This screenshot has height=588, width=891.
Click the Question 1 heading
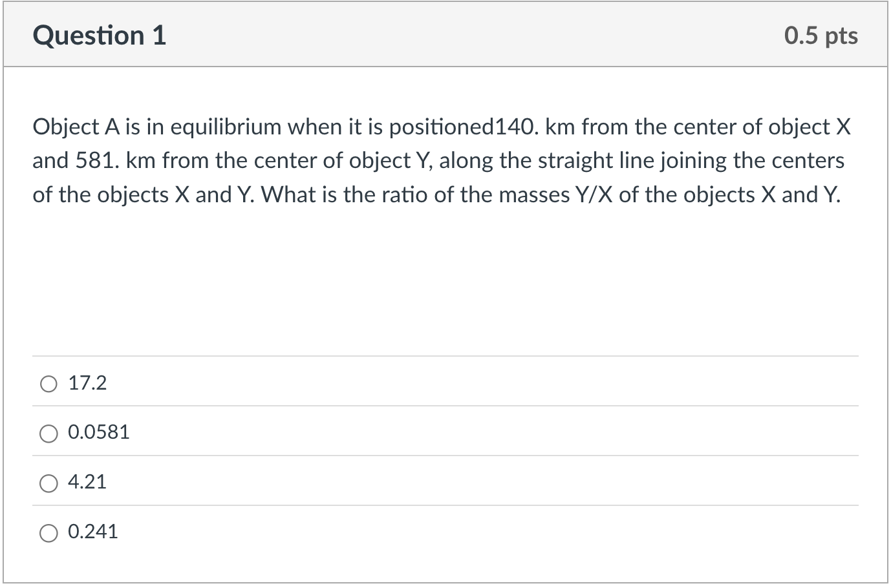(100, 36)
